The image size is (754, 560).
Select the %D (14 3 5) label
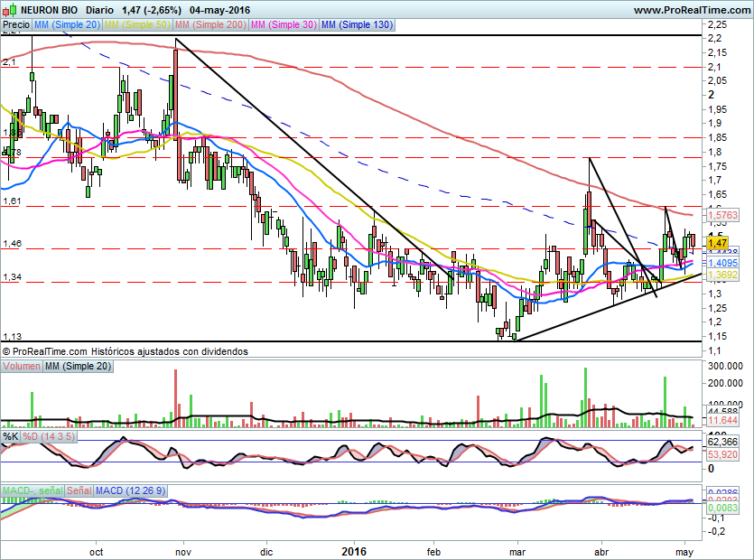49,436
